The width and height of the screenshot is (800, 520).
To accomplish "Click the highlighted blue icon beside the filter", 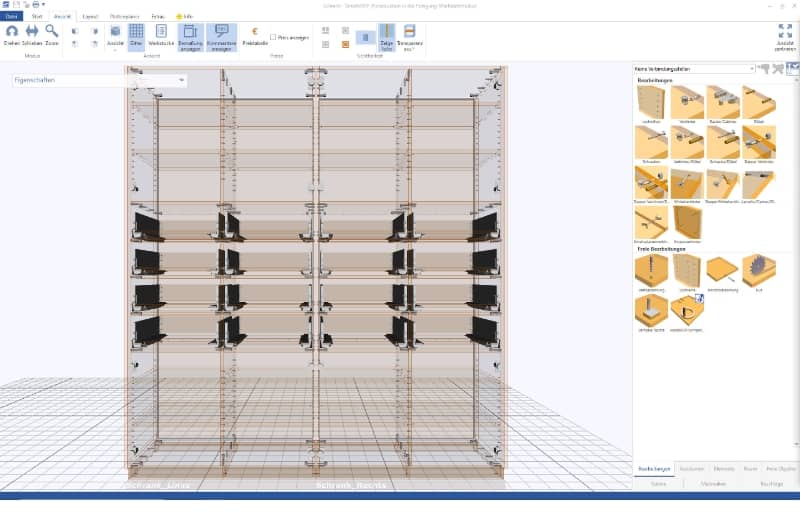I will 792,68.
